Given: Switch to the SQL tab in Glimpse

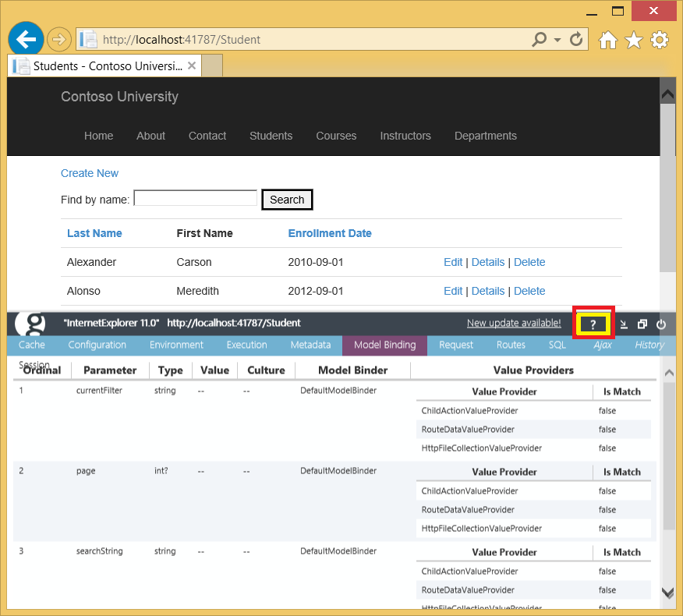Looking at the screenshot, I should [557, 345].
